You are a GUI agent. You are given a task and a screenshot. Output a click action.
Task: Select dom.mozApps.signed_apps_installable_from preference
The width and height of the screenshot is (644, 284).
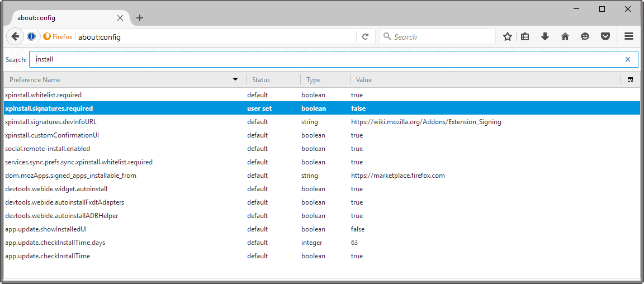[x=70, y=176]
